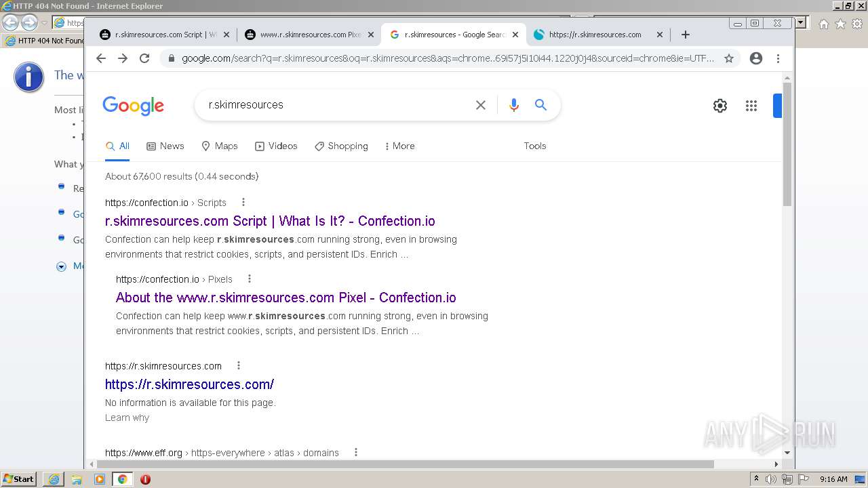Open Chrome's three-dot menu
This screenshot has height=488, width=868.
(778, 58)
